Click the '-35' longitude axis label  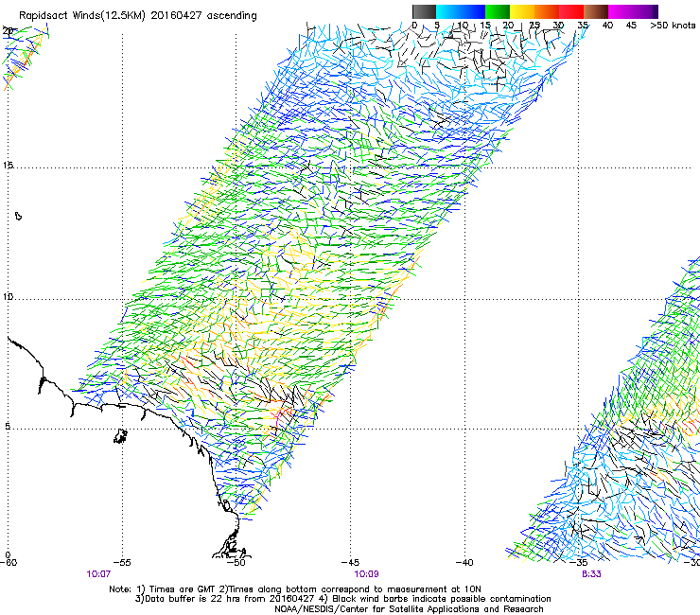click(579, 562)
